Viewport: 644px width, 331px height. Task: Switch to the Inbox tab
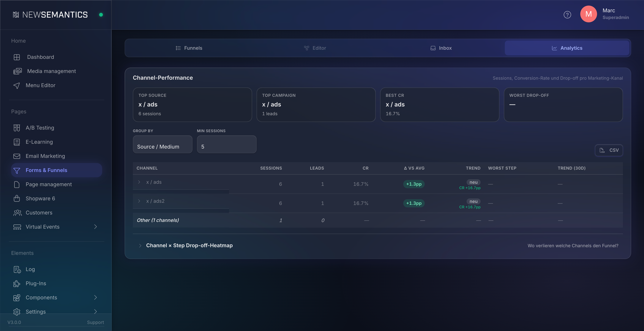tap(441, 48)
